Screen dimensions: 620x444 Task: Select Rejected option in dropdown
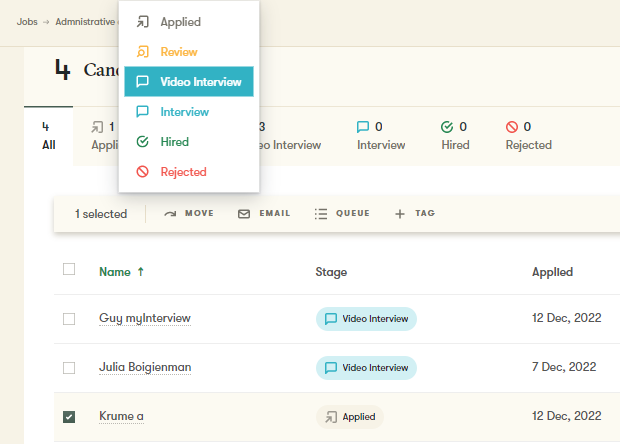click(182, 172)
